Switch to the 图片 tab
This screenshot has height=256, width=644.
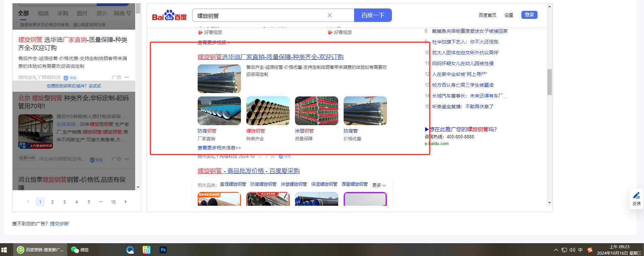click(82, 13)
